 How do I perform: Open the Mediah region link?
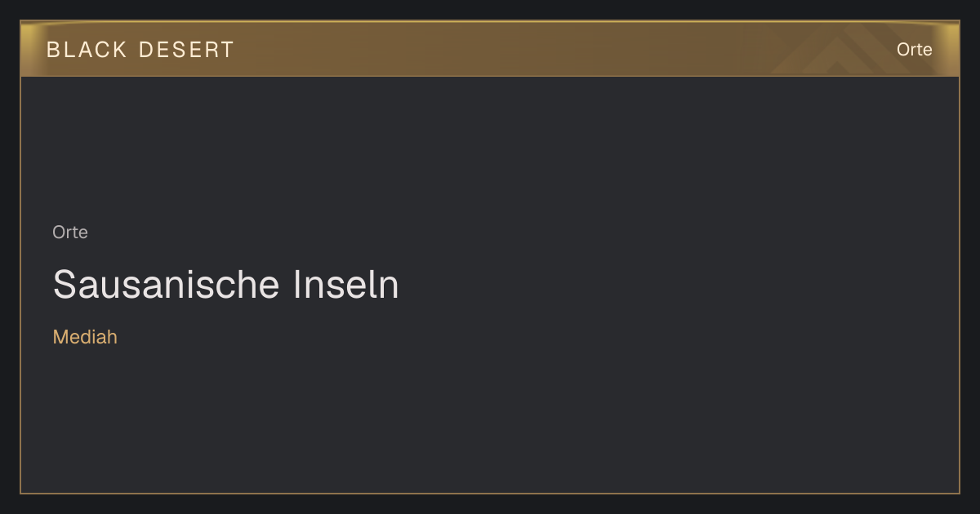[x=85, y=337]
